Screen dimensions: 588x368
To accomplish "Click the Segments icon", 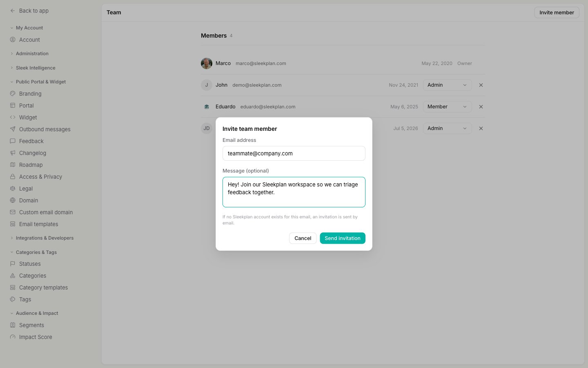I will pyautogui.click(x=13, y=325).
